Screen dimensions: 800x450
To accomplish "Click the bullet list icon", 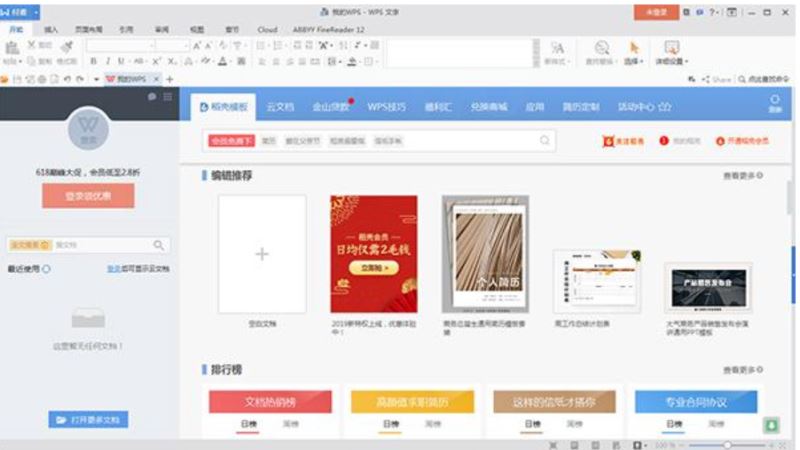I will (x=261, y=46).
